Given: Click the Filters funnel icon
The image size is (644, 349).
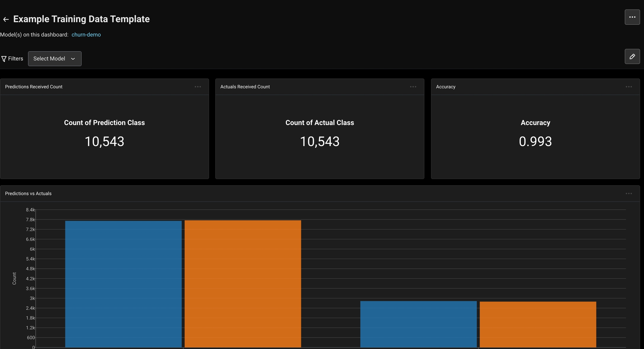Looking at the screenshot, I should (4, 59).
